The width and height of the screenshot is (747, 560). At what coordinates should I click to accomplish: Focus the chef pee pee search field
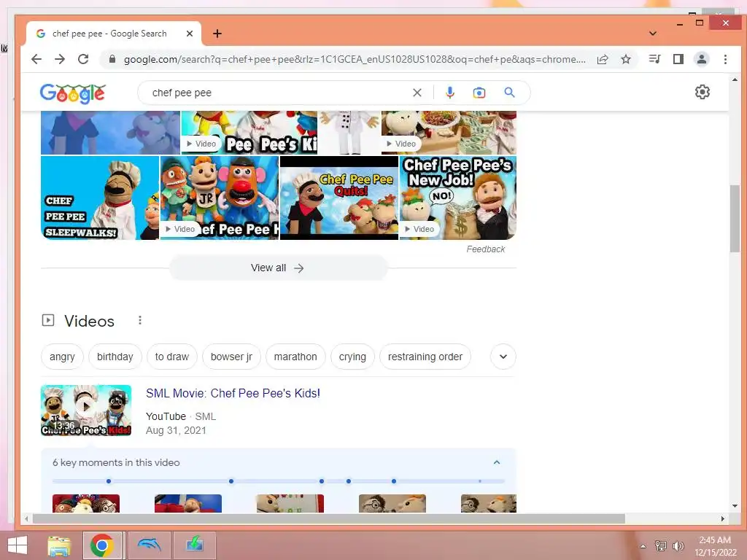279,93
